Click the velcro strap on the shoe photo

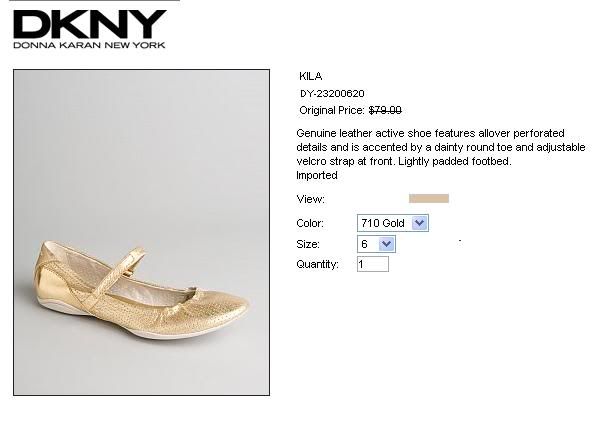[115, 275]
